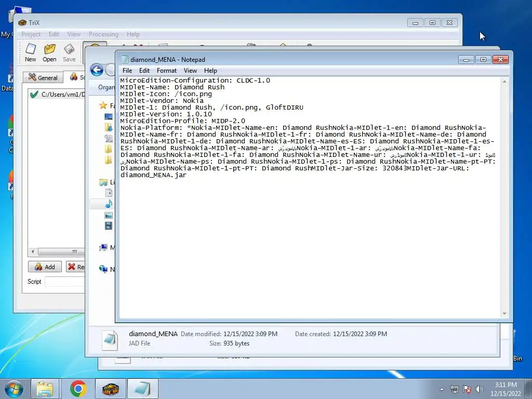Image resolution: width=532 pixels, height=399 pixels.
Task: Click the Back arrow in Explorer window
Action: click(x=97, y=70)
